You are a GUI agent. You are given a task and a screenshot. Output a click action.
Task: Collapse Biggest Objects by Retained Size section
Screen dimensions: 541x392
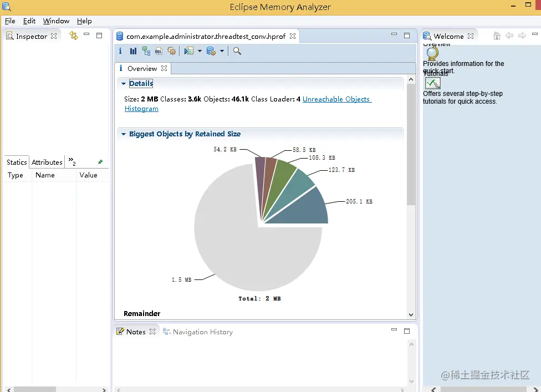[x=124, y=134]
